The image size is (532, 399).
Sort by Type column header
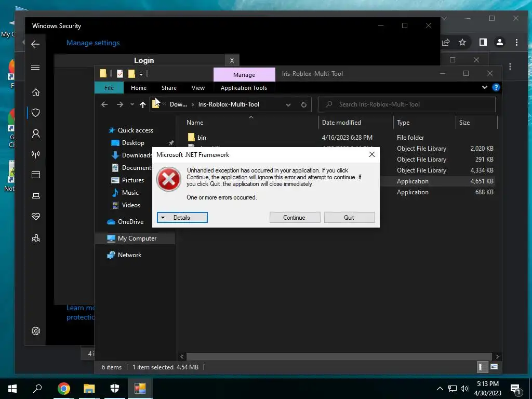(403, 123)
